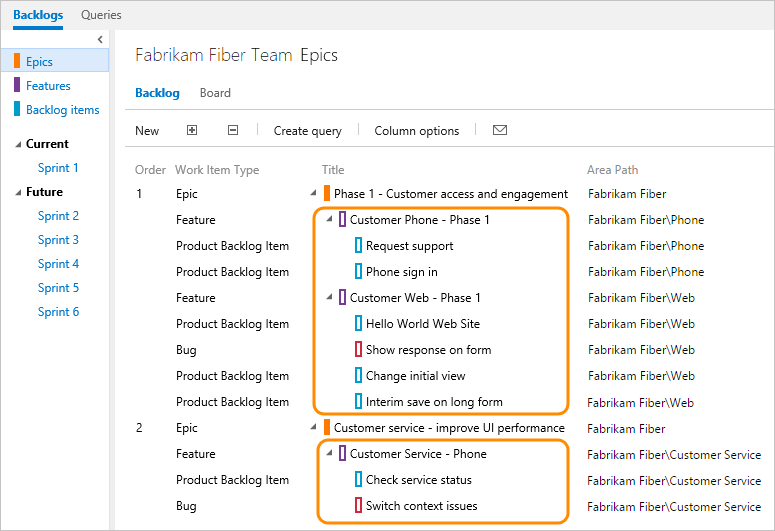
Task: Click Bug type for Switch context issues
Action: coord(186,506)
